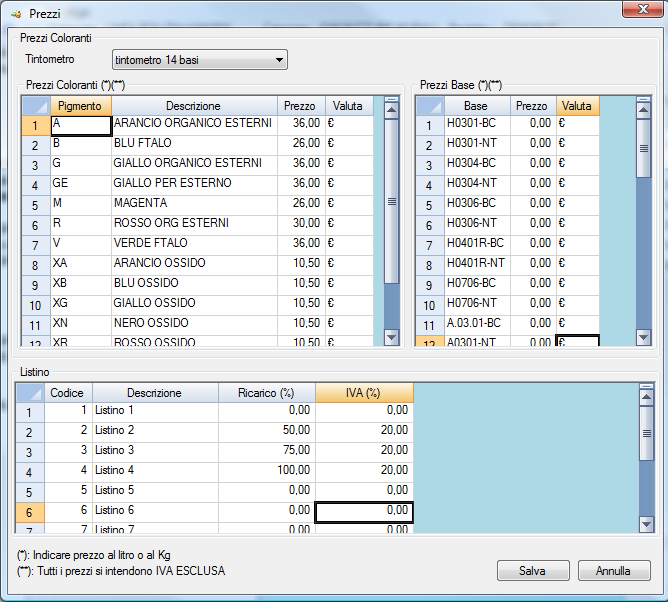The image size is (668, 602).
Task: Close the Prezzi dialog window
Action: tap(643, 9)
